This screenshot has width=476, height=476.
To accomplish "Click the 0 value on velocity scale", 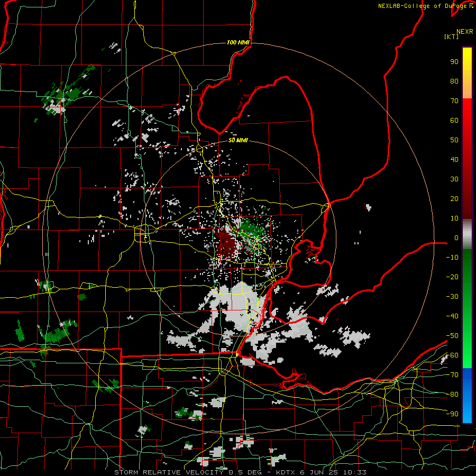I will (x=456, y=238).
